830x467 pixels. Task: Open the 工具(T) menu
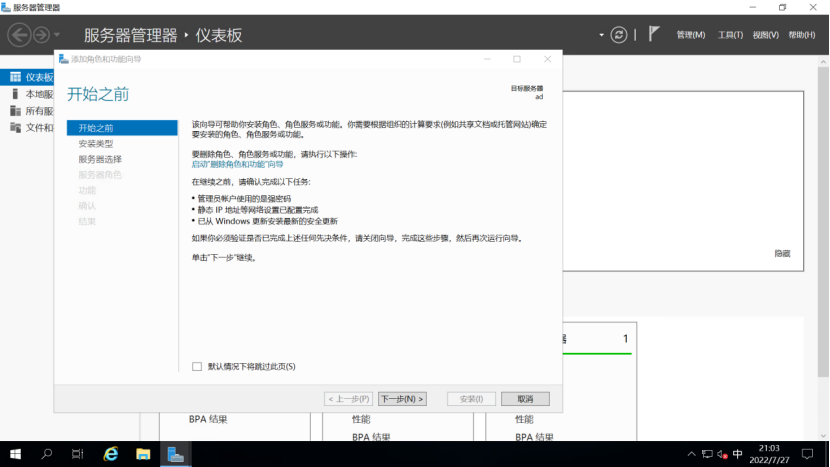click(730, 35)
